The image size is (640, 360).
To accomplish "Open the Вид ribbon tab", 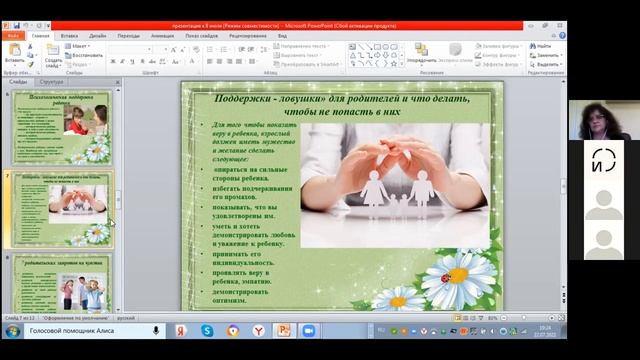I will pos(282,36).
